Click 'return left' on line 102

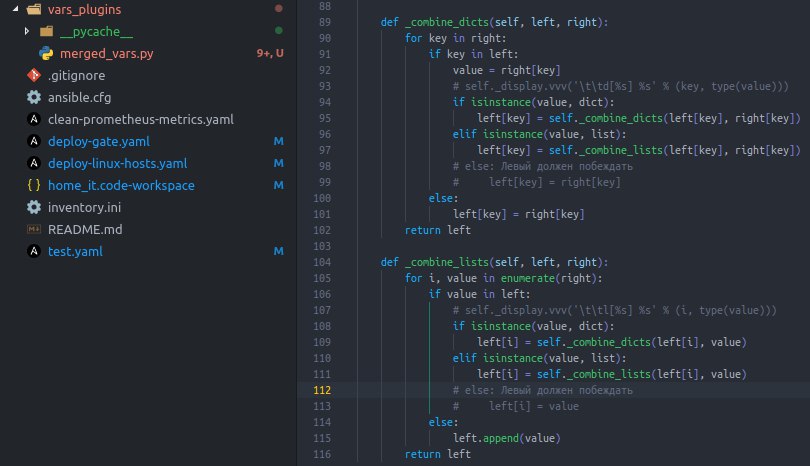(438, 230)
